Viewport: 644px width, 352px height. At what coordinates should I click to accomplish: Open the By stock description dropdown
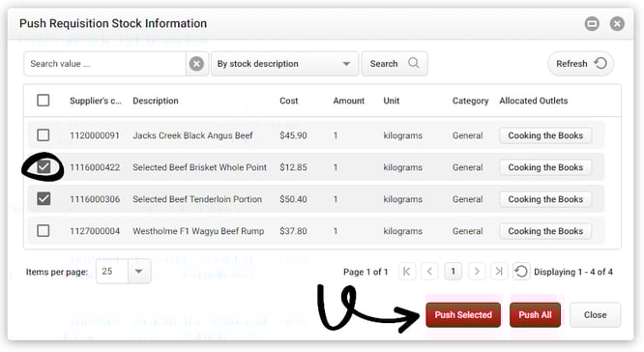coord(284,64)
